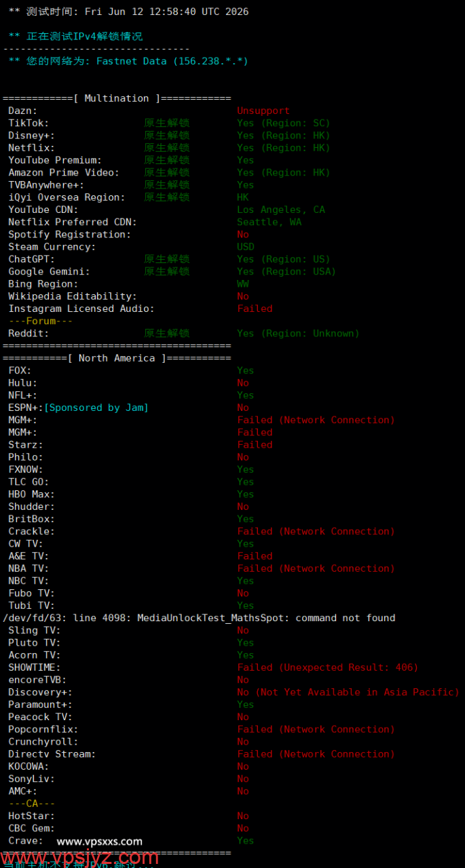Click the '[ Multination ]' section header
This screenshot has width=465, height=868.
117,98
